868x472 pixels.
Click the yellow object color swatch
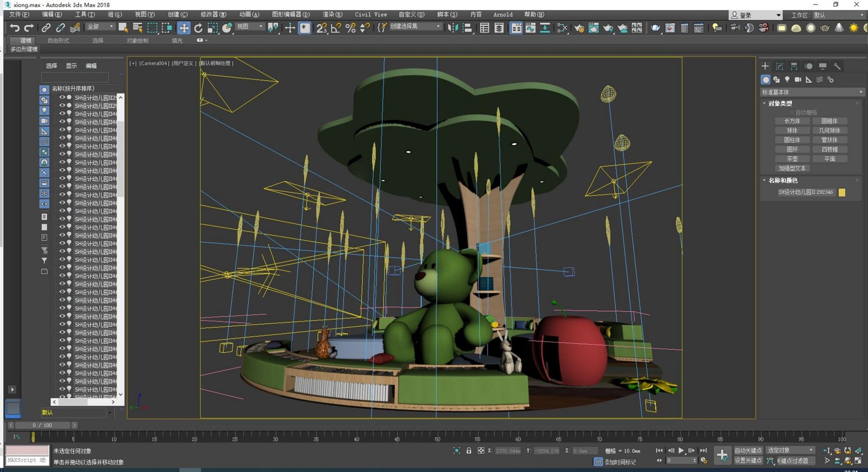[x=842, y=193]
